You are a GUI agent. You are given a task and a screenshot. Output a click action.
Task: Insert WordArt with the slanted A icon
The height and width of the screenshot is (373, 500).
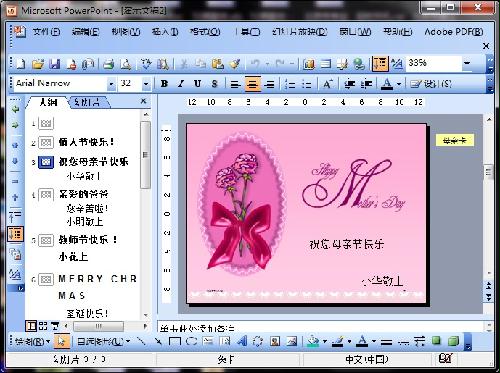click(242, 341)
